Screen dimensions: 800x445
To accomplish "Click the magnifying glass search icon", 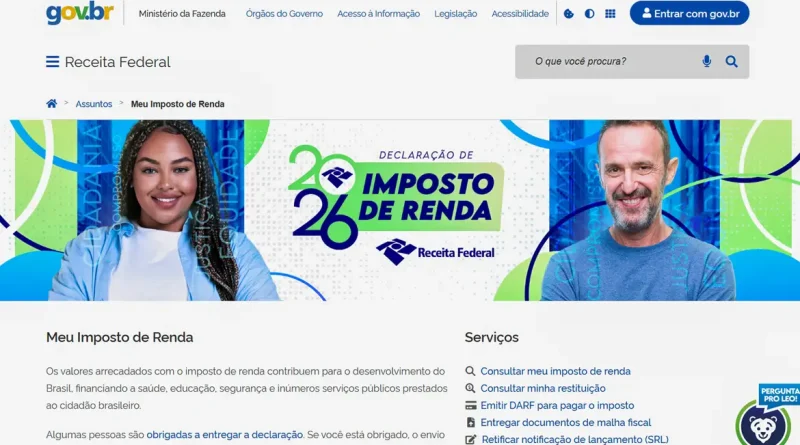I will (x=732, y=62).
